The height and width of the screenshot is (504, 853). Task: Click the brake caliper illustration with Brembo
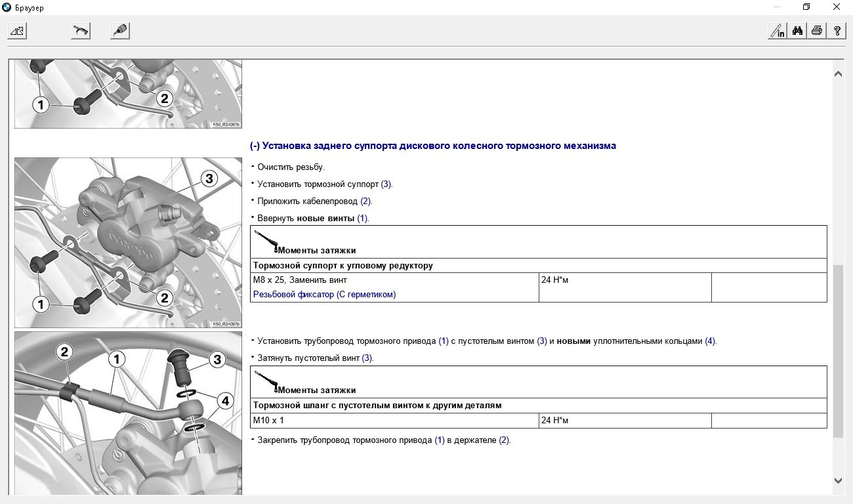(128, 242)
